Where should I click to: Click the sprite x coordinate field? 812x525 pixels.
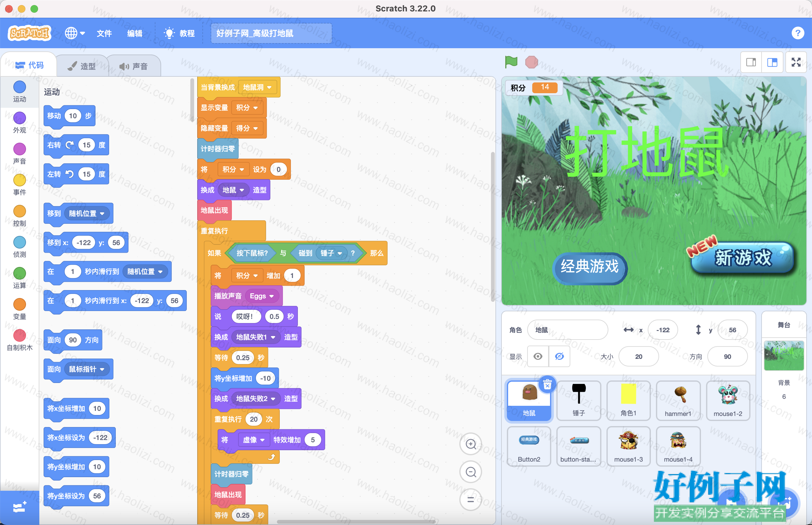coord(663,330)
